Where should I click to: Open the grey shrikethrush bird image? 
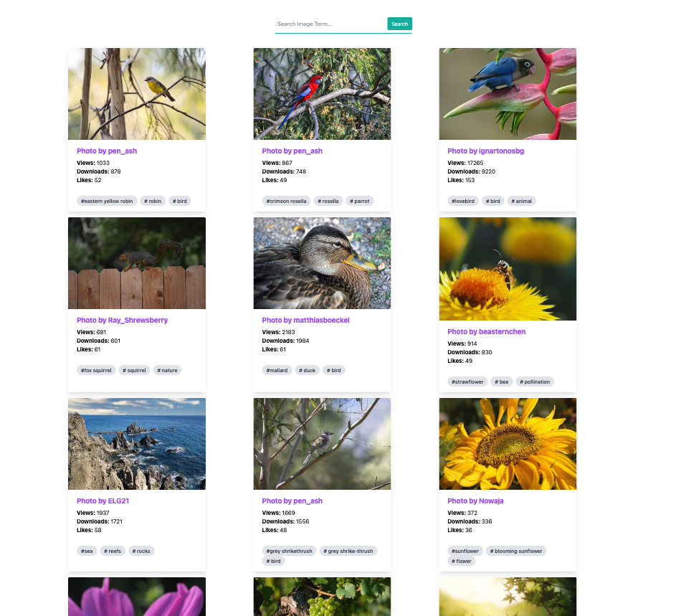pos(322,444)
